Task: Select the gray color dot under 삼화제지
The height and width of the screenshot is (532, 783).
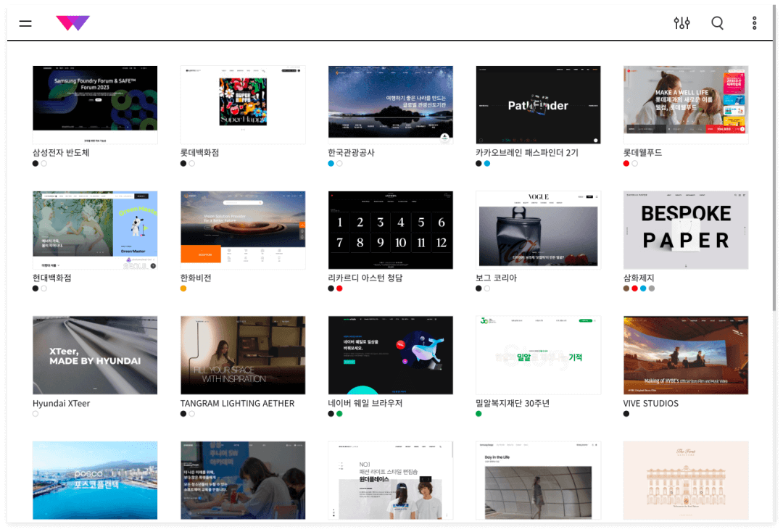Action: [x=652, y=288]
